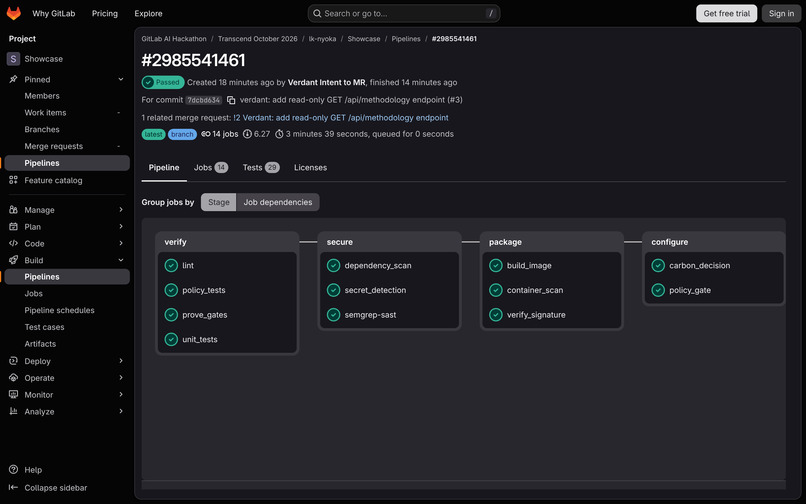Click the dependency_scan status icon
This screenshot has width=806, height=504.
(x=334, y=265)
